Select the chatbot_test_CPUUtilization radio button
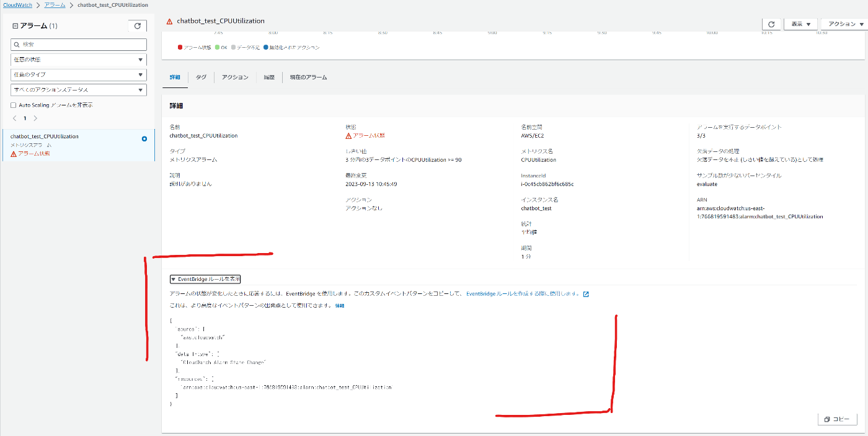This screenshot has height=436, width=868. click(144, 139)
